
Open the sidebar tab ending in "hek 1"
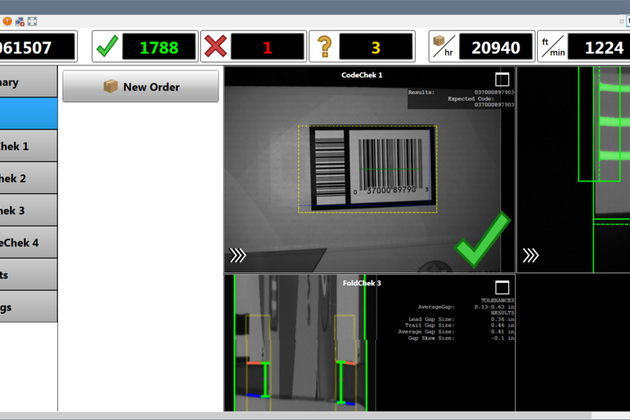coord(28,146)
